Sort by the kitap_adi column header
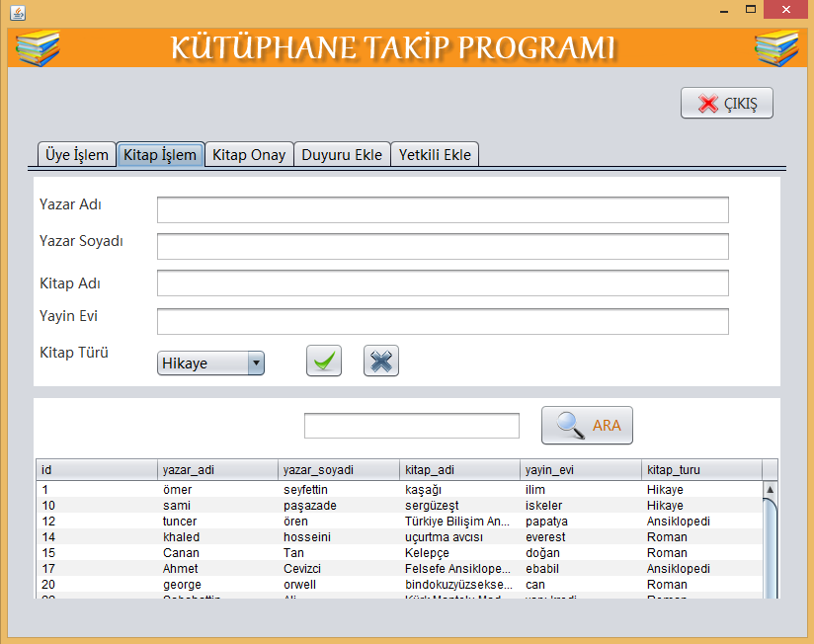This screenshot has width=814, height=644. [459, 470]
